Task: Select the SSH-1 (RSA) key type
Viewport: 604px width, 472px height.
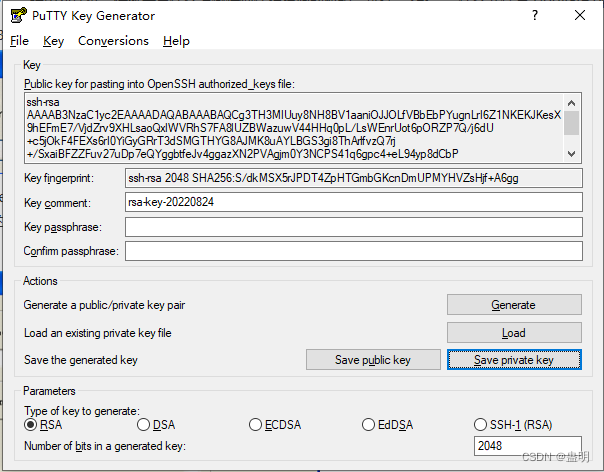Action: (x=513, y=425)
